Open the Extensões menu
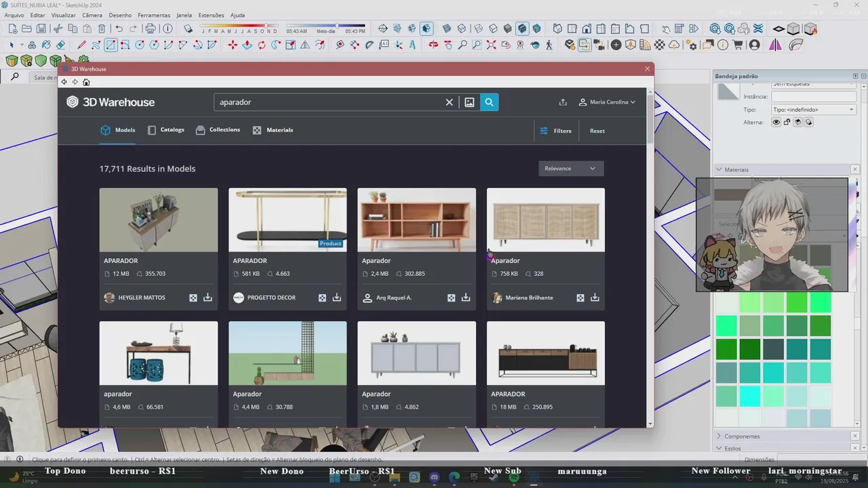 [211, 15]
